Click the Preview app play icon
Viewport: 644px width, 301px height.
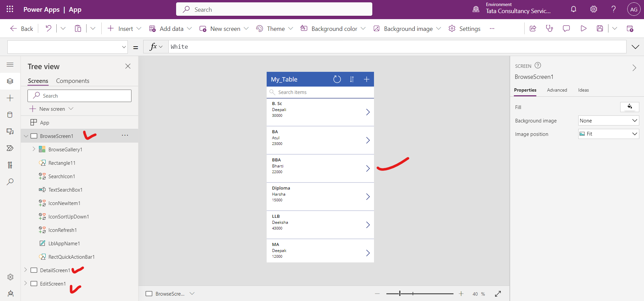(x=583, y=29)
